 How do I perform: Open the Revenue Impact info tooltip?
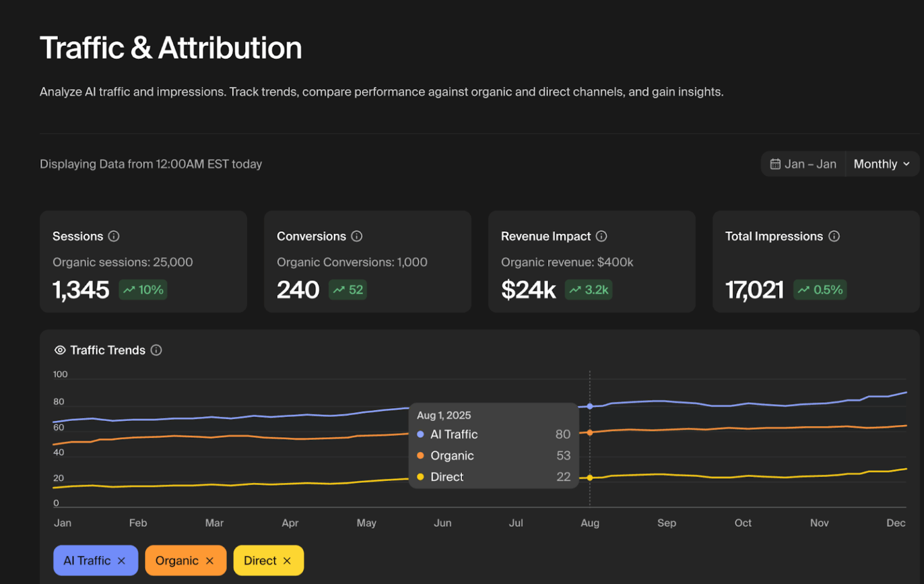click(x=601, y=236)
